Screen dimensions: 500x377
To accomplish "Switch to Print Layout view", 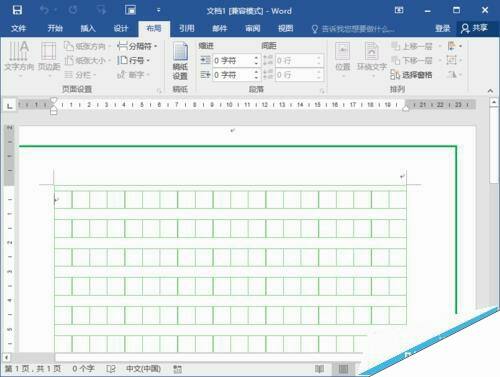I will tap(343, 369).
